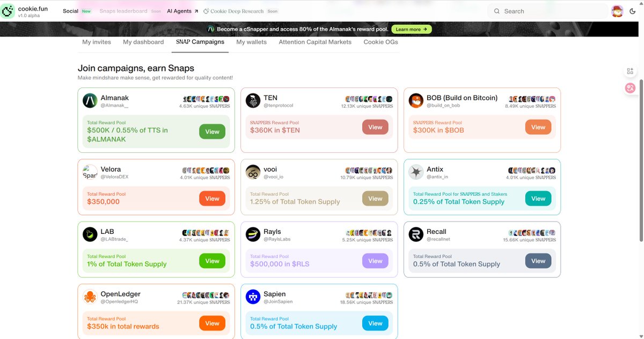
Task: Click "Join campaigns, earn Snaps" heading
Action: click(136, 68)
